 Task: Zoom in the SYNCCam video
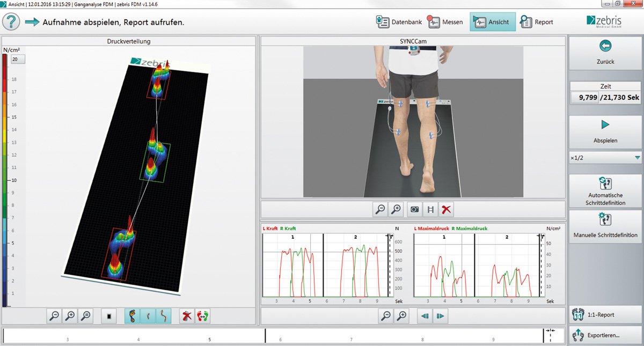coord(396,210)
